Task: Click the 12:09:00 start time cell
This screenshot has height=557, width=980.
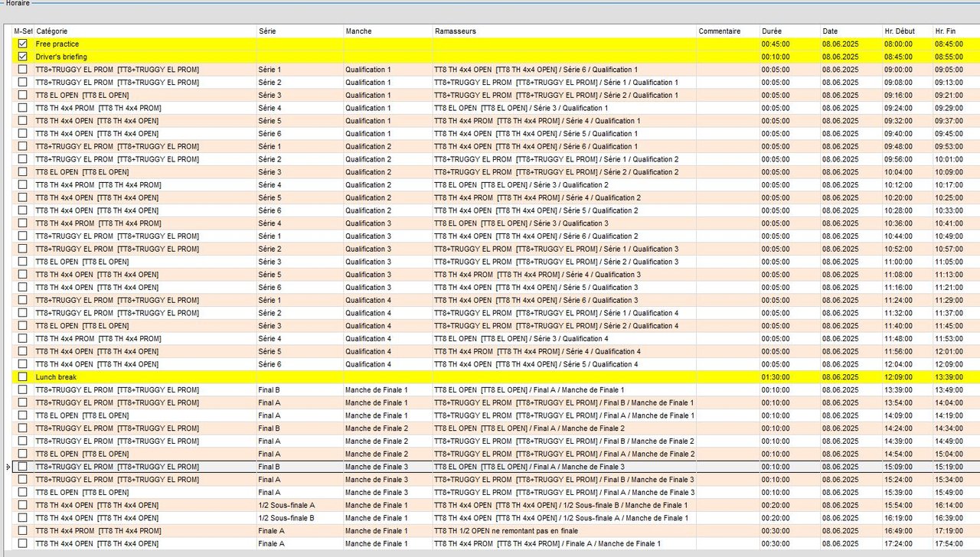Action: [907, 377]
